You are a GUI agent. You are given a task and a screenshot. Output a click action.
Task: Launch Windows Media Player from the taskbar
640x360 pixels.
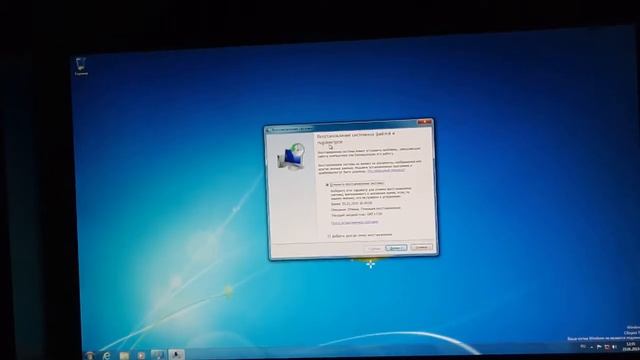[141, 356]
